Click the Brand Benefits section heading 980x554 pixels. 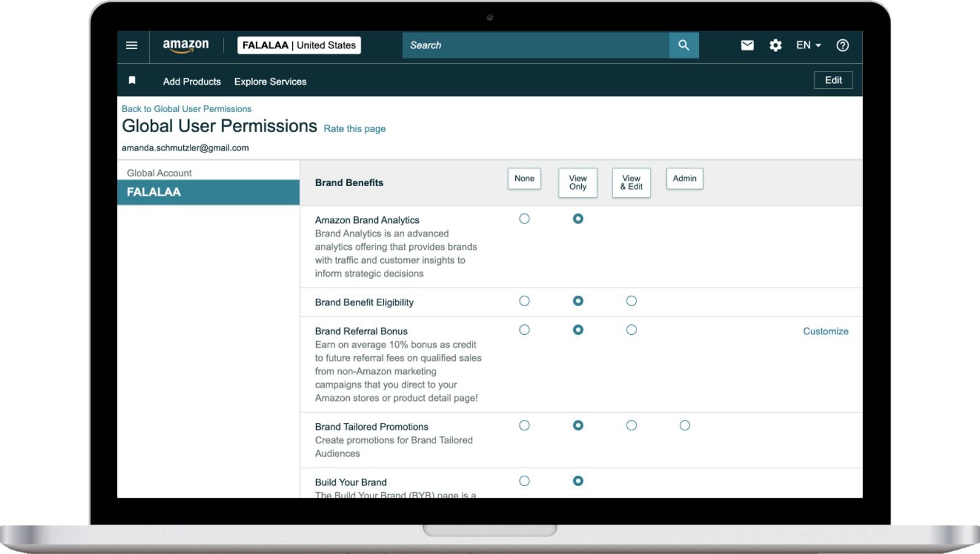[349, 182]
